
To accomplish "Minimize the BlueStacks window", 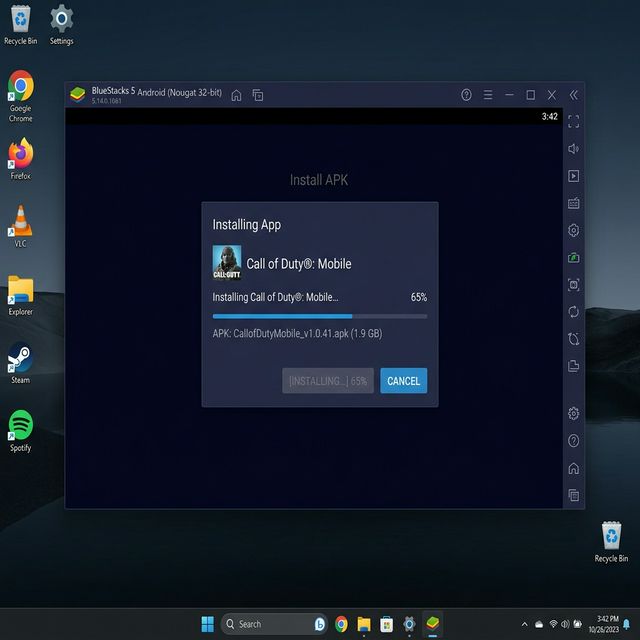I will 509,95.
